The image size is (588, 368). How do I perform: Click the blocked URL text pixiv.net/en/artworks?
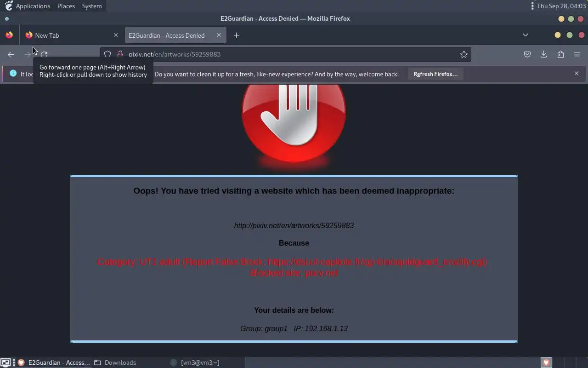(x=294, y=225)
